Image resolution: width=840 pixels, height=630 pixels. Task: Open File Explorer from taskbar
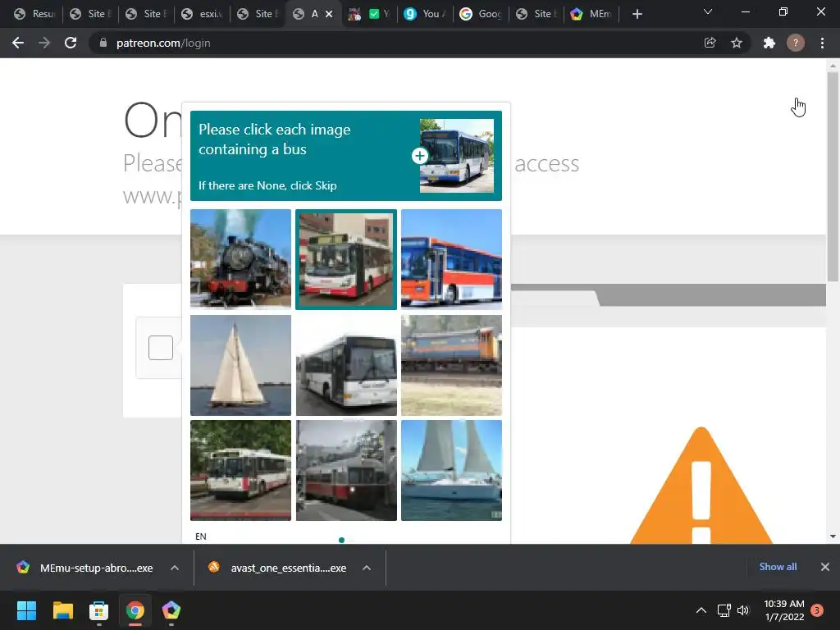[62, 610]
